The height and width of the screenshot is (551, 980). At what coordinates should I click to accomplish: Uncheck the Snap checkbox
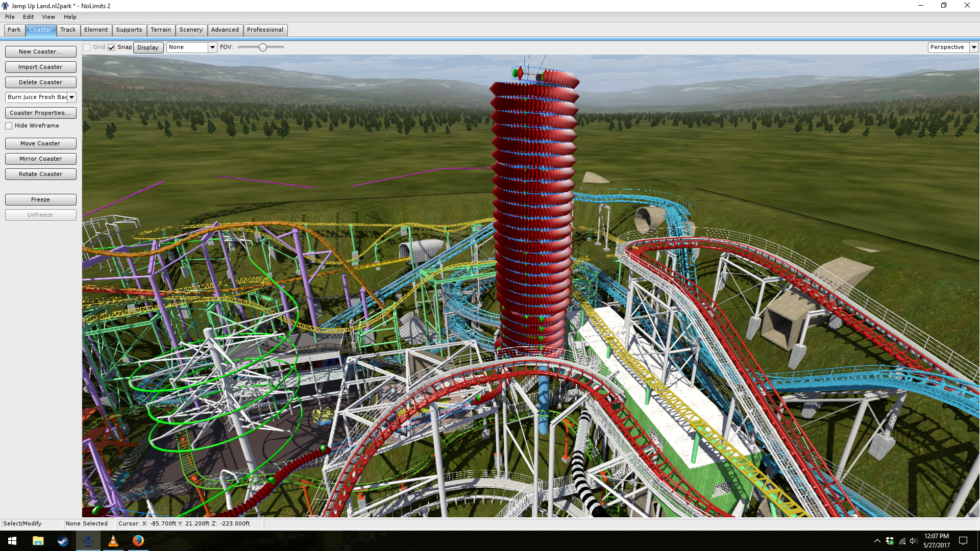tap(111, 47)
